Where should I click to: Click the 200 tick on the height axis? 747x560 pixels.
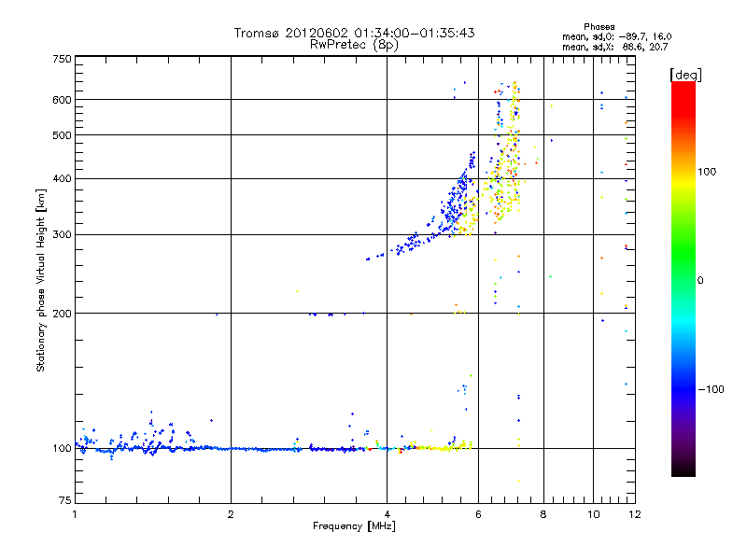[x=62, y=314]
